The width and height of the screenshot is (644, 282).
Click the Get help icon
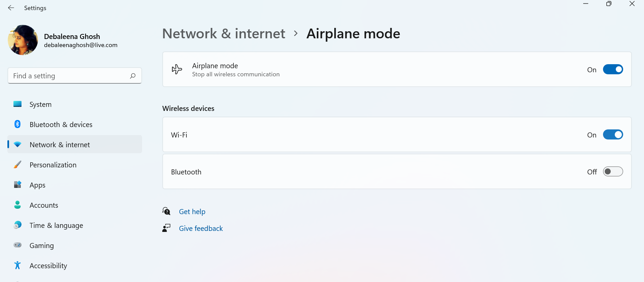[x=167, y=211]
